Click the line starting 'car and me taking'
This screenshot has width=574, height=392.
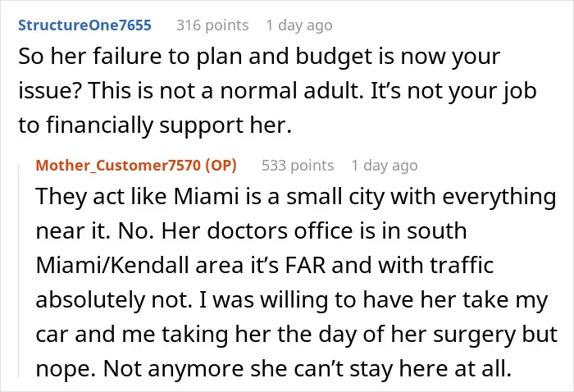pos(297,335)
